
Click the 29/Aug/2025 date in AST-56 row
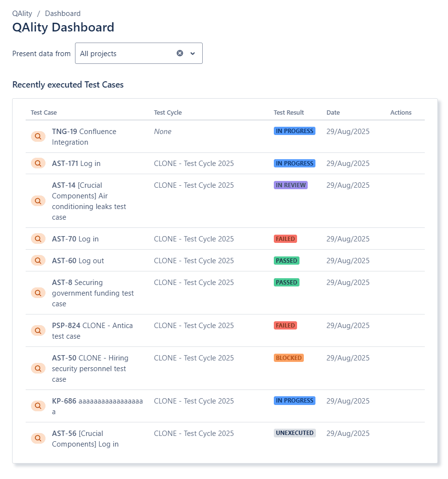tap(348, 433)
